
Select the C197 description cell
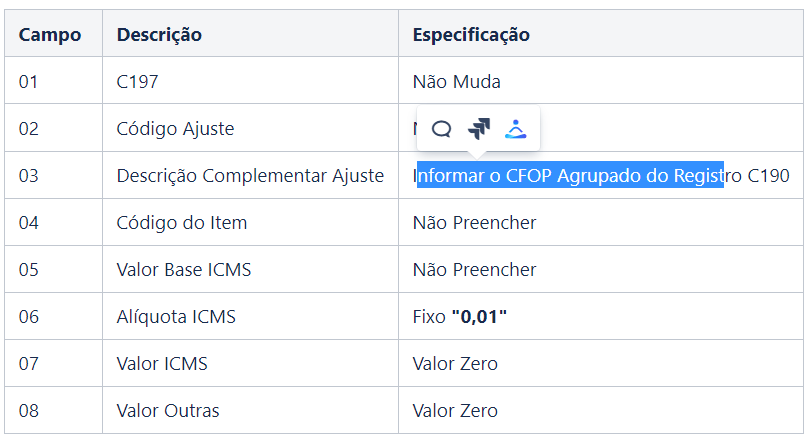point(138,82)
